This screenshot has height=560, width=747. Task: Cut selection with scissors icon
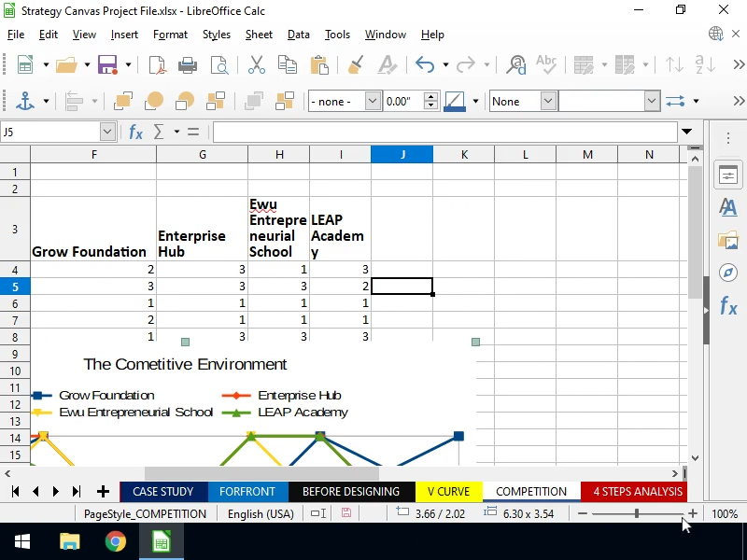click(257, 64)
